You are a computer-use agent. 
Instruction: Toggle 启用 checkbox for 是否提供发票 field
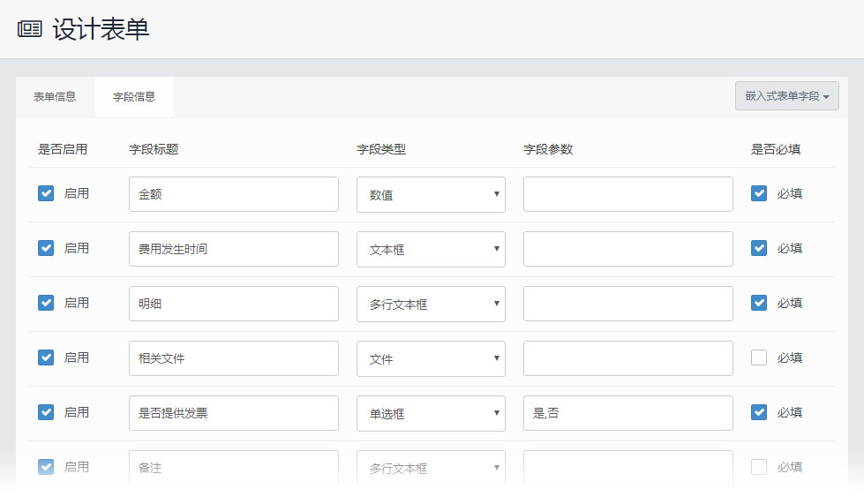(46, 412)
